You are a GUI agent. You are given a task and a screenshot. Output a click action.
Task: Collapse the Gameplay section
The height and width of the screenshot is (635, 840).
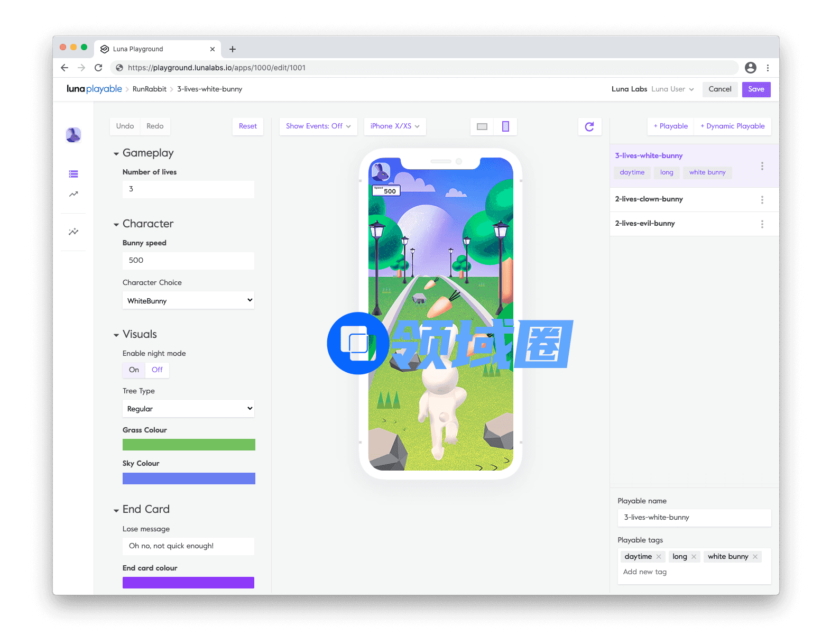116,154
